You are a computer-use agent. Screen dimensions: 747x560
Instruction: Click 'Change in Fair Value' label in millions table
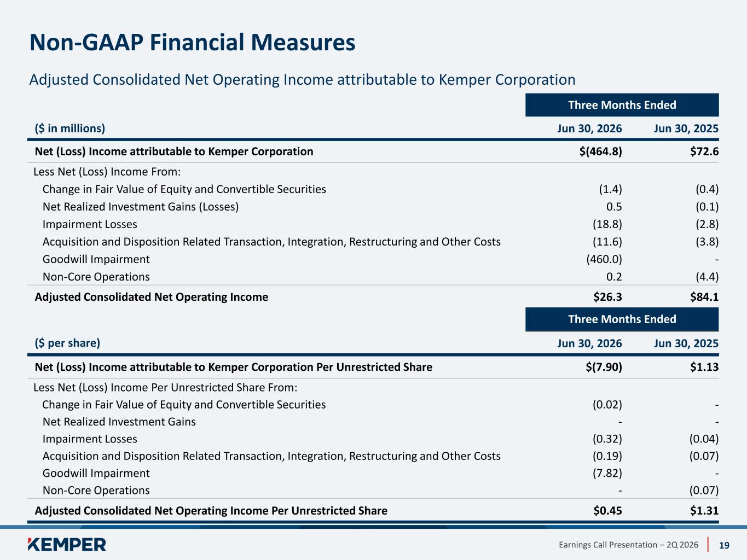point(184,189)
